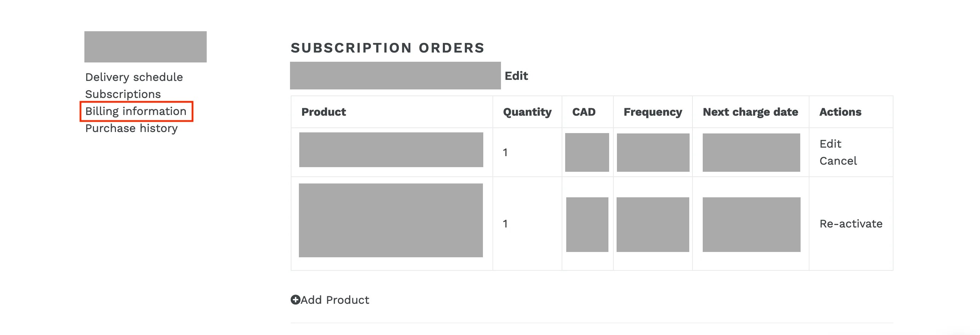Click the gray logo placeholder above Delivery schedule
The width and height of the screenshot is (980, 335).
point(145,47)
